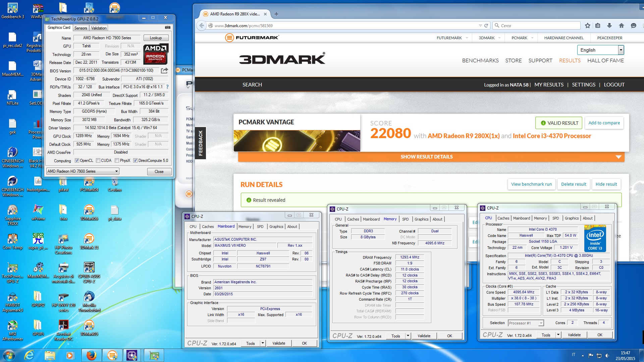Reload page with browser refresh icon
This screenshot has width=644, height=362.
(486, 25)
